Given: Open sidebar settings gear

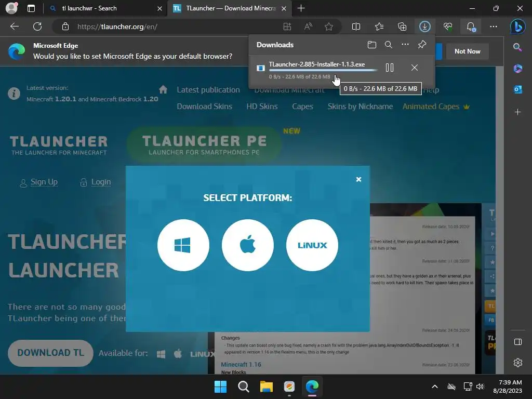Looking at the screenshot, I should click(x=518, y=363).
